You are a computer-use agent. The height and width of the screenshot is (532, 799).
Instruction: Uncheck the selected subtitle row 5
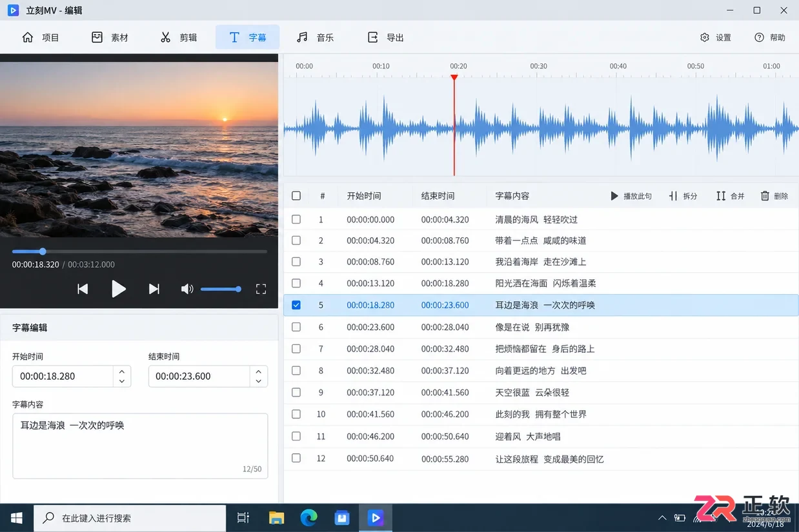click(296, 305)
